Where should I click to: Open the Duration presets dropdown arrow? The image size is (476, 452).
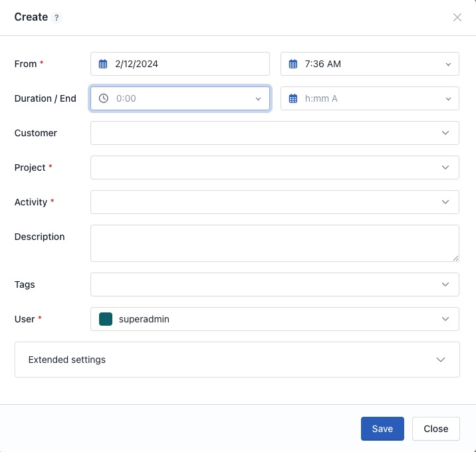click(x=258, y=98)
